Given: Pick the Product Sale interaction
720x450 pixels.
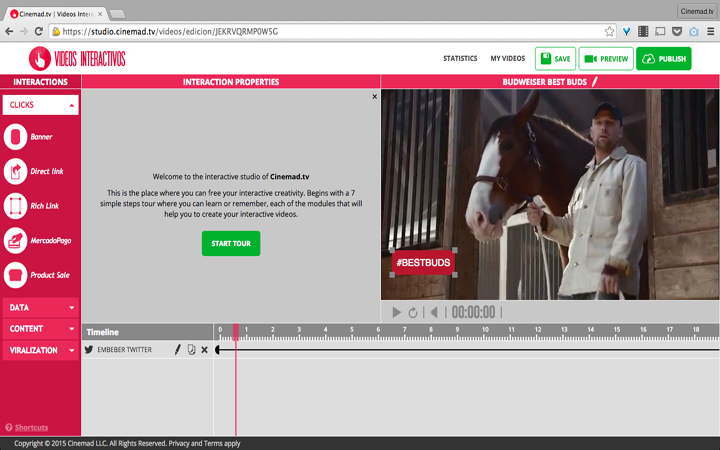Looking at the screenshot, I should [x=15, y=275].
